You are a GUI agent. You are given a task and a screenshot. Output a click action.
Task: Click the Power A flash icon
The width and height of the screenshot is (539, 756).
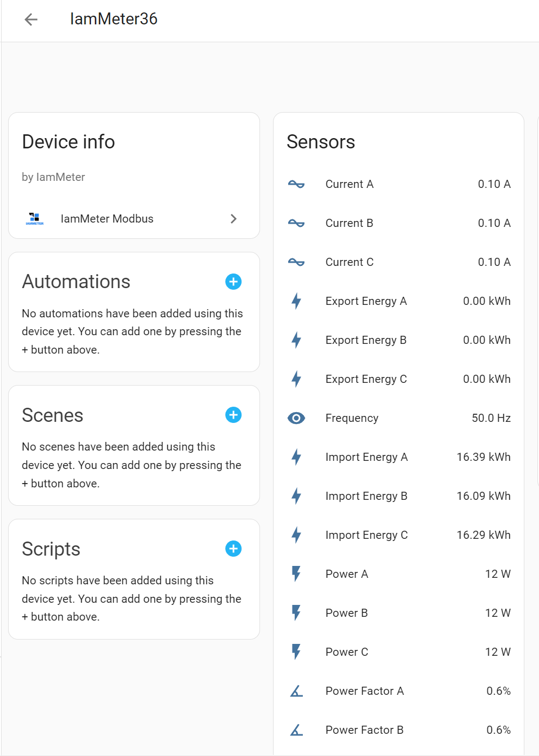click(296, 574)
